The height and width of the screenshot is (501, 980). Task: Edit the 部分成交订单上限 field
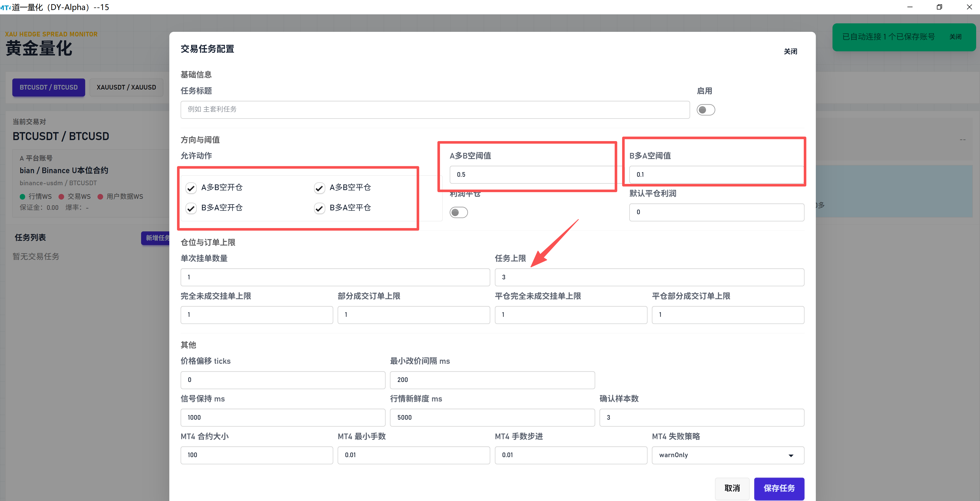coord(414,315)
